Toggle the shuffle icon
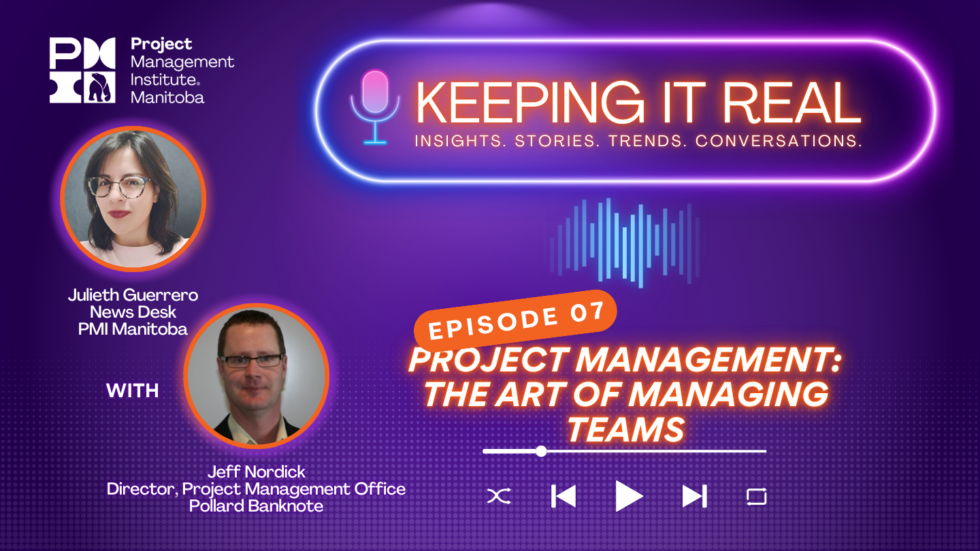 [x=498, y=497]
